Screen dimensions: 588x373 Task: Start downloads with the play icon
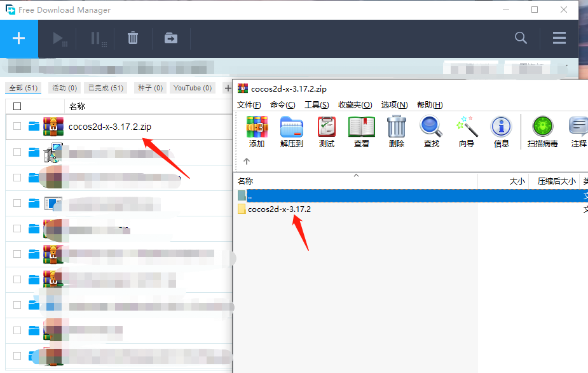59,38
